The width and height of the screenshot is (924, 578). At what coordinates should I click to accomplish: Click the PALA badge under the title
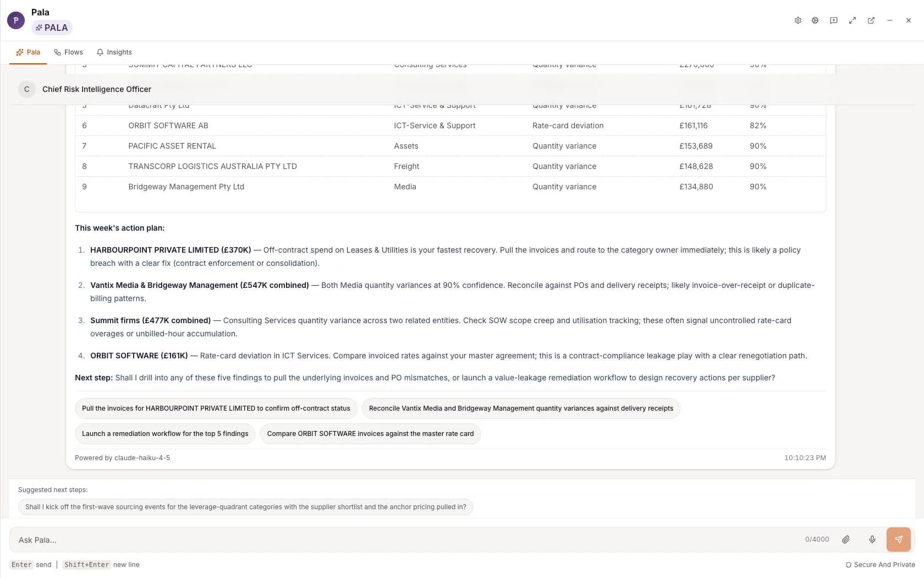pos(52,28)
